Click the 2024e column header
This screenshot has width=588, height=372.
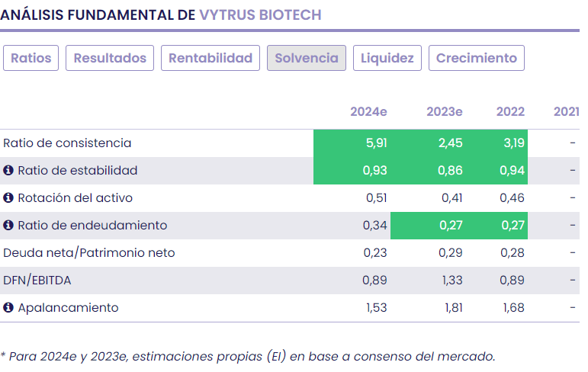click(368, 112)
